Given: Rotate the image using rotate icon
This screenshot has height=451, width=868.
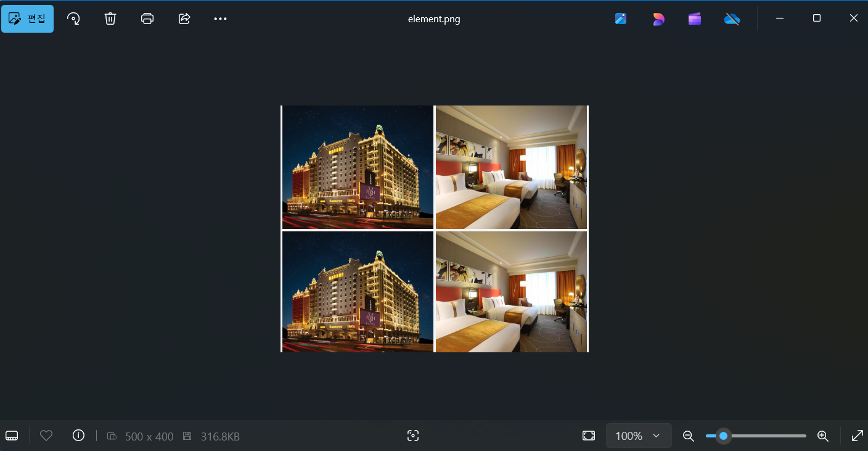Looking at the screenshot, I should pyautogui.click(x=73, y=19).
